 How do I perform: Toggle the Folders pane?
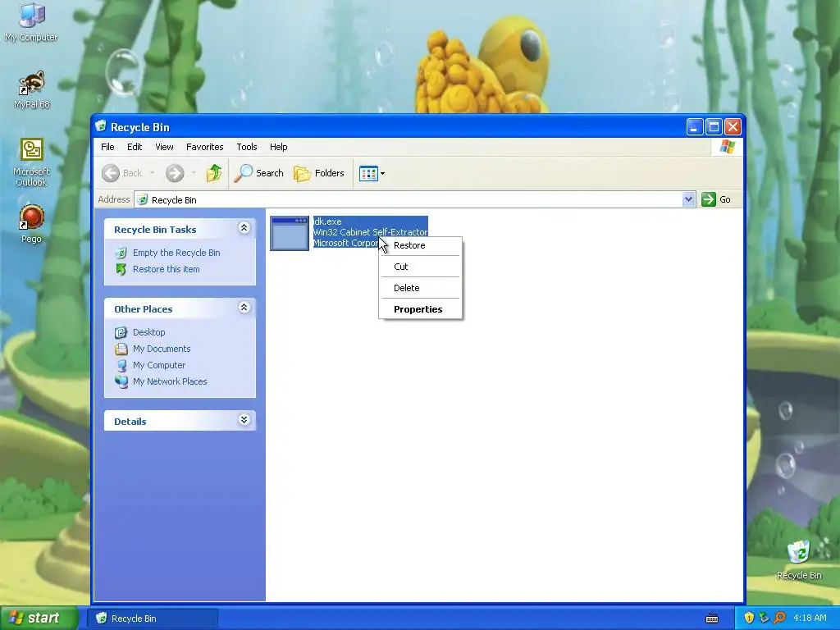pyautogui.click(x=319, y=173)
